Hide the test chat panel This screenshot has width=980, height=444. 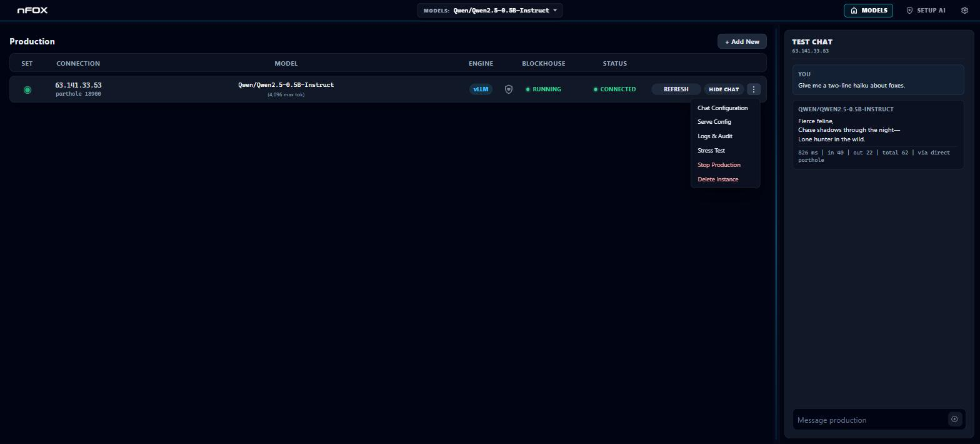[724, 89]
